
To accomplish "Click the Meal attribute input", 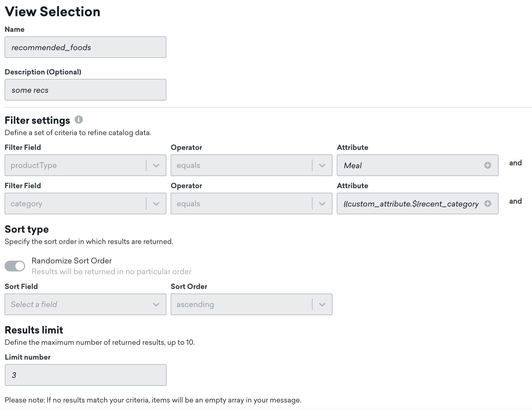I will pyautogui.click(x=410, y=165).
